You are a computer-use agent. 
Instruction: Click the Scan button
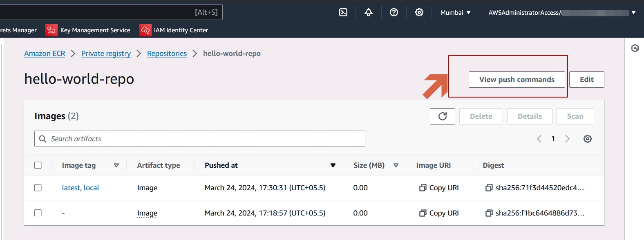click(575, 116)
